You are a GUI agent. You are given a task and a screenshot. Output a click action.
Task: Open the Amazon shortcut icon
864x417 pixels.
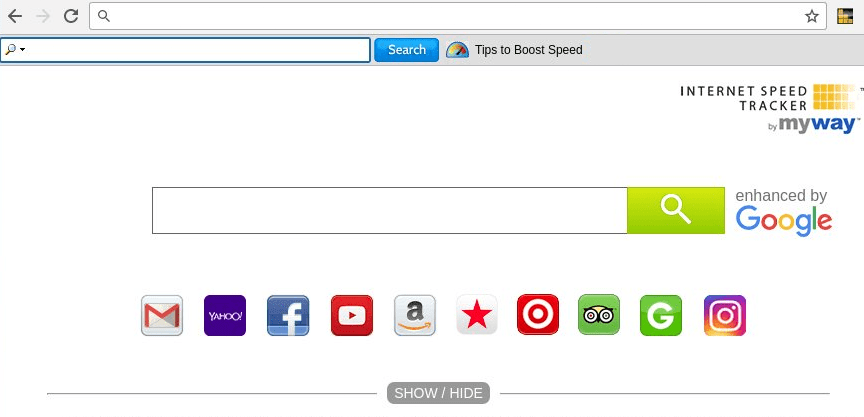[414, 315]
